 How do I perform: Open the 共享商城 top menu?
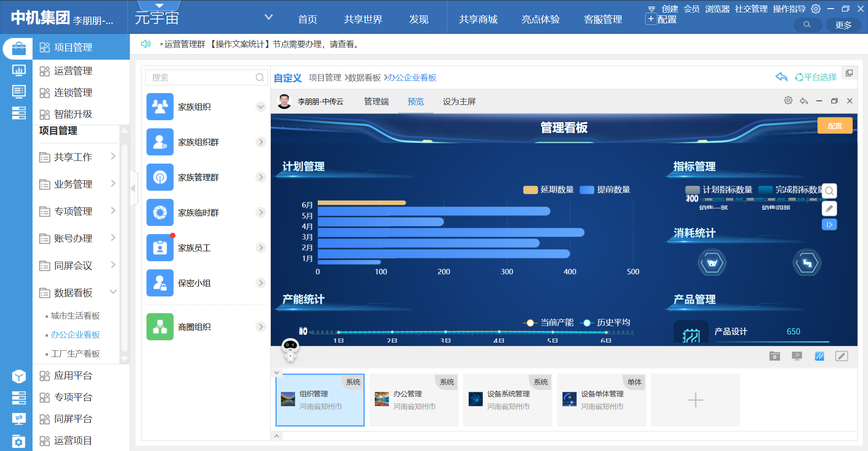[x=478, y=19]
